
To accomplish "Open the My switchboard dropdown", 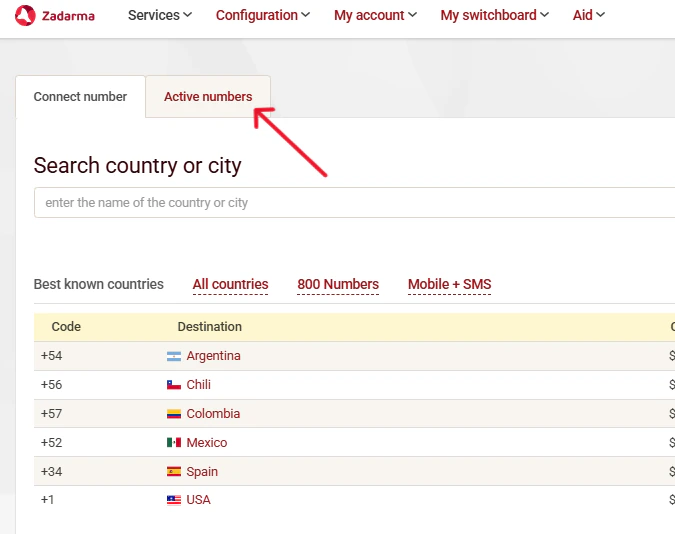I will tap(494, 15).
